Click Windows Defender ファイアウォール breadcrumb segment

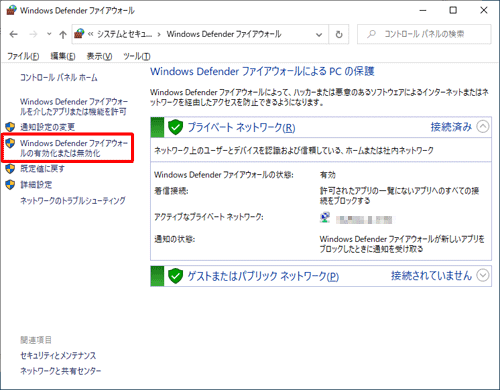[x=224, y=34]
